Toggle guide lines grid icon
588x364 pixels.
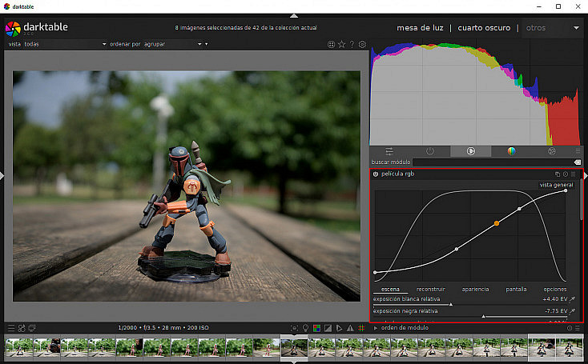click(361, 328)
